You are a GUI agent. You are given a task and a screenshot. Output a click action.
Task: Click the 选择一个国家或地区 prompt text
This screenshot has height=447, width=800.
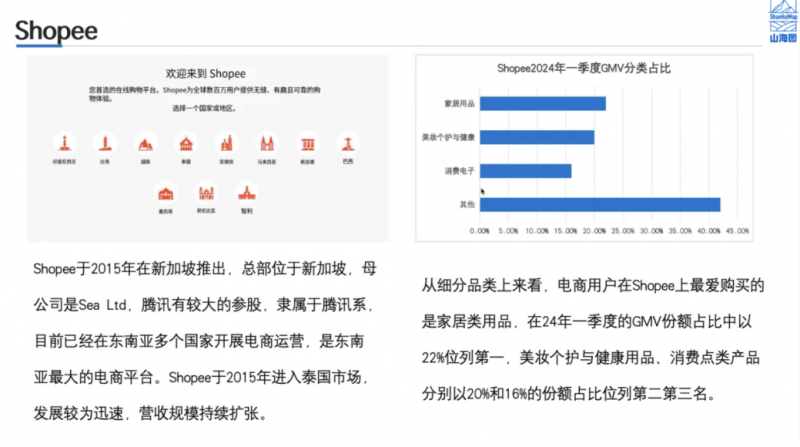coord(204,108)
